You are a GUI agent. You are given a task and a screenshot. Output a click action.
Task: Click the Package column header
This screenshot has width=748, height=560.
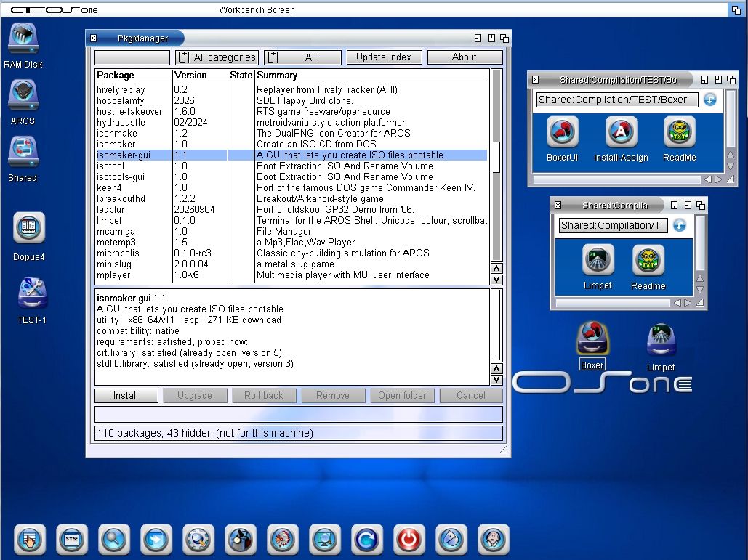point(134,76)
